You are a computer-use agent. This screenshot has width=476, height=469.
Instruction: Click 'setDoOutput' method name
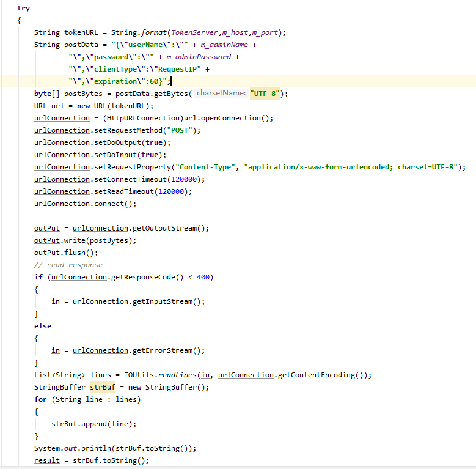pyautogui.click(x=117, y=142)
